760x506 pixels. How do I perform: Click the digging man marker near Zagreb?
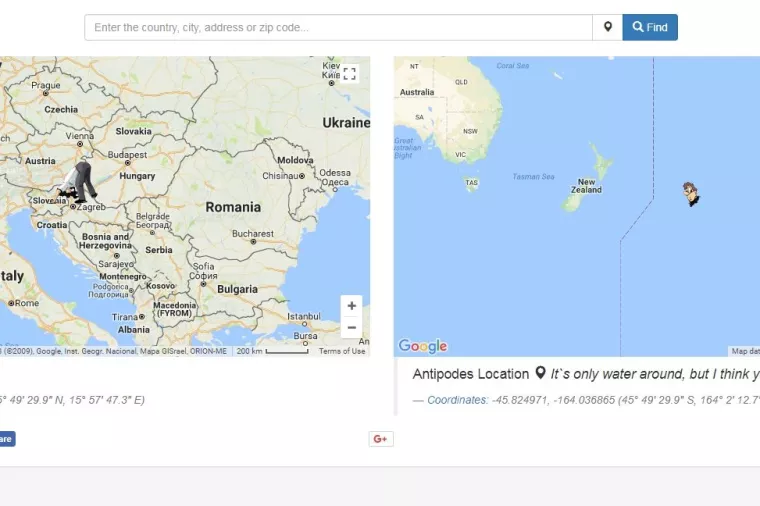click(x=79, y=183)
